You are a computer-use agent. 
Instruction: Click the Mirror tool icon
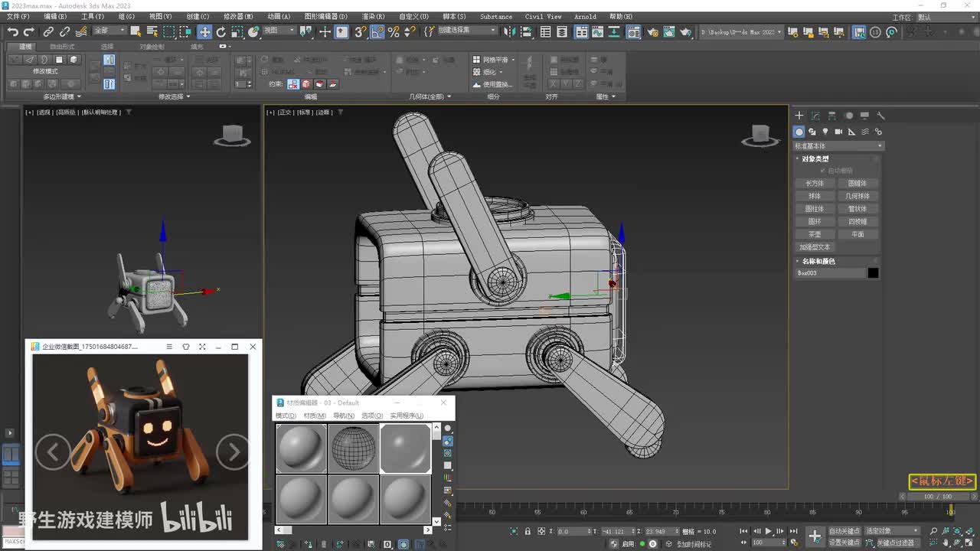[x=511, y=31]
